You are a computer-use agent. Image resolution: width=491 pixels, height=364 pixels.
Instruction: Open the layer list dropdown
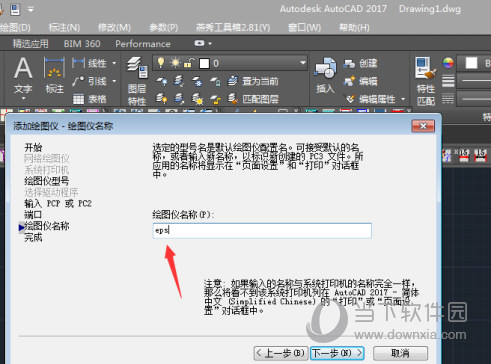pyautogui.click(x=303, y=63)
